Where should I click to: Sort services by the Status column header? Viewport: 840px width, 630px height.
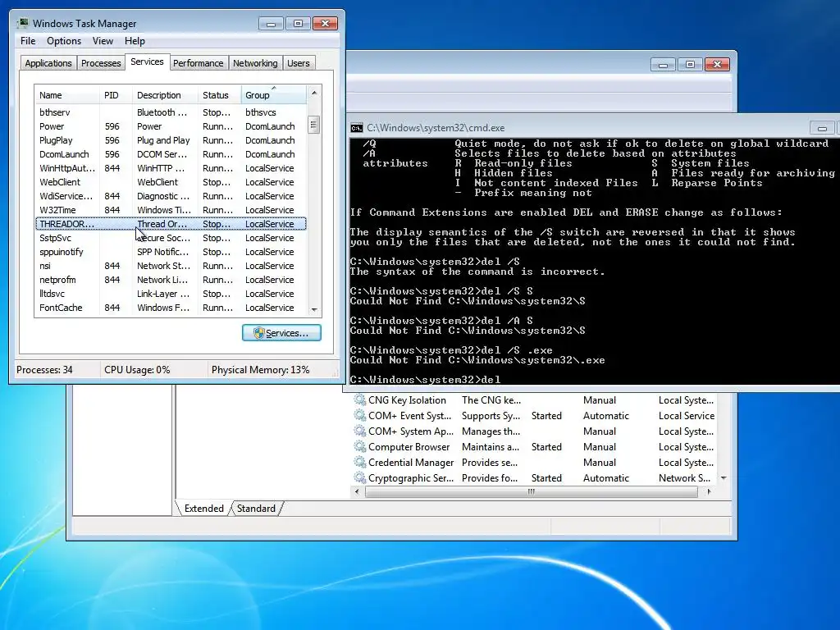pos(219,95)
